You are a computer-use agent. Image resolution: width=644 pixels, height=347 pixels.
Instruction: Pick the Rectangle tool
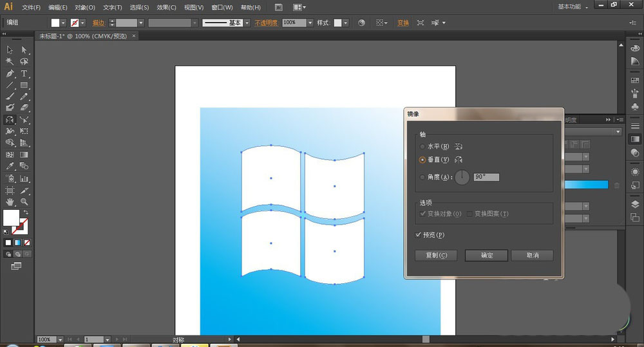(x=24, y=85)
